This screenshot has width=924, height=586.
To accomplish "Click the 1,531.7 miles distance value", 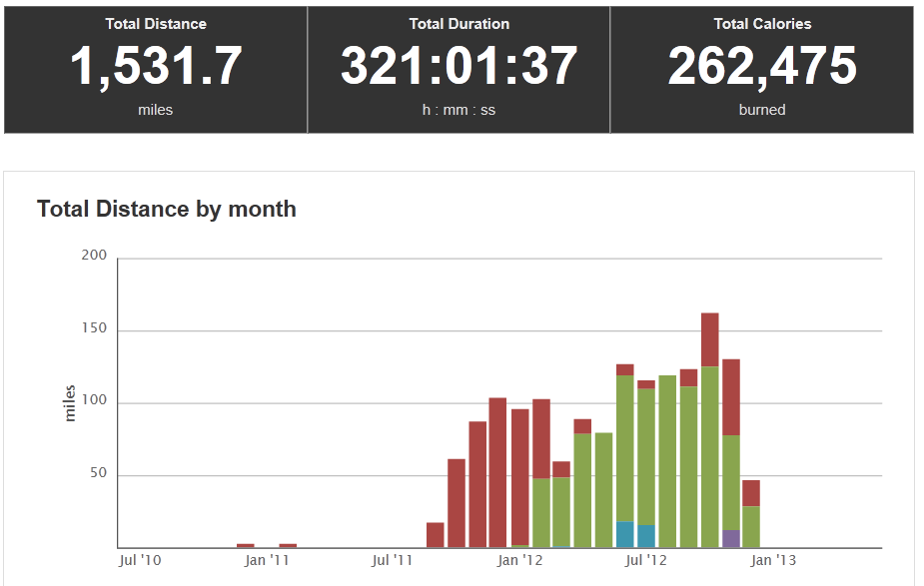I will (156, 68).
